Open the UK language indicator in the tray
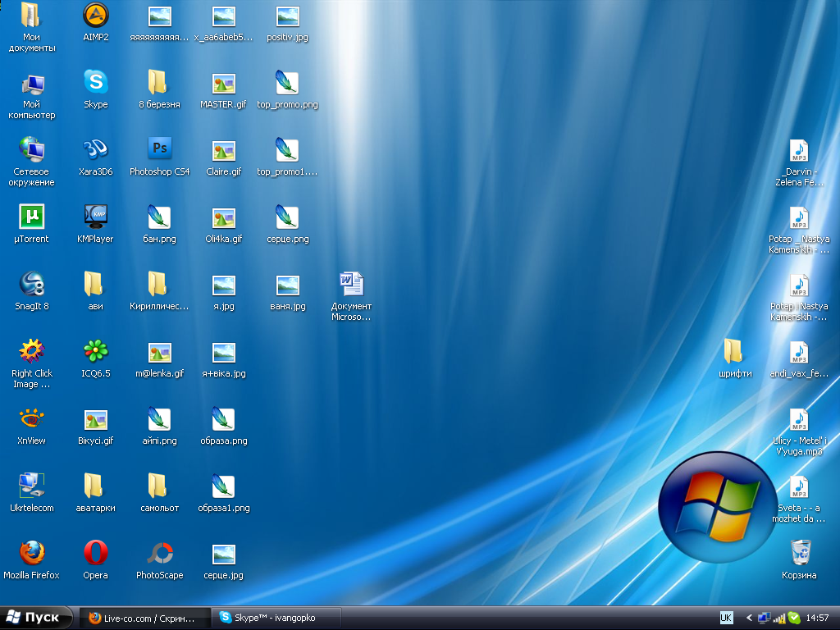This screenshot has width=840, height=630. tap(726, 618)
